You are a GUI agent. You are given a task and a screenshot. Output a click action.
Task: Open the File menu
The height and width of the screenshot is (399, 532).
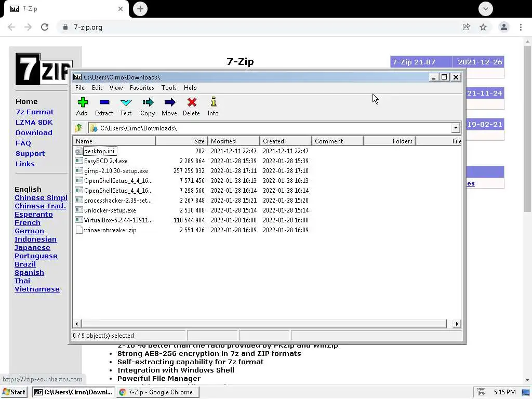(x=79, y=87)
